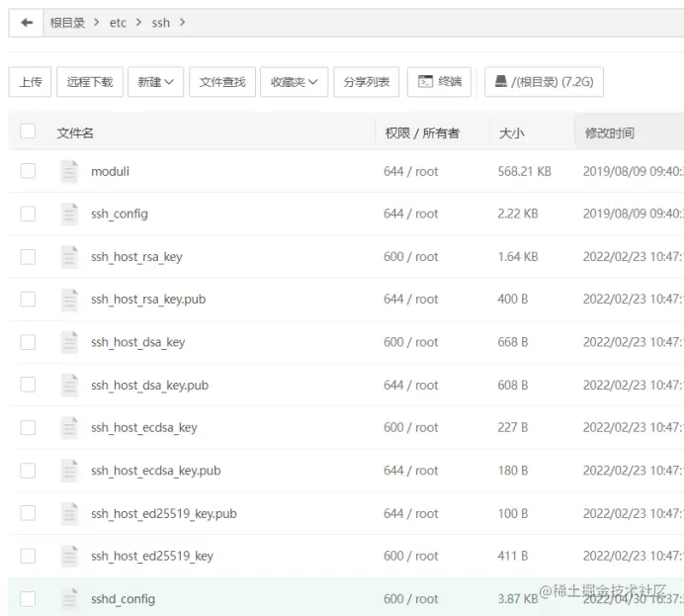This screenshot has height=616, width=684.
Task: Tick ssh_host_rsa_key.pub checkbox
Action: [28, 300]
